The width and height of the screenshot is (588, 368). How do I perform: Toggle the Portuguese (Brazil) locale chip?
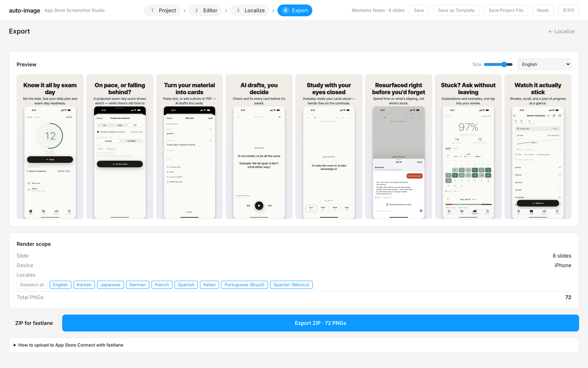pos(244,285)
